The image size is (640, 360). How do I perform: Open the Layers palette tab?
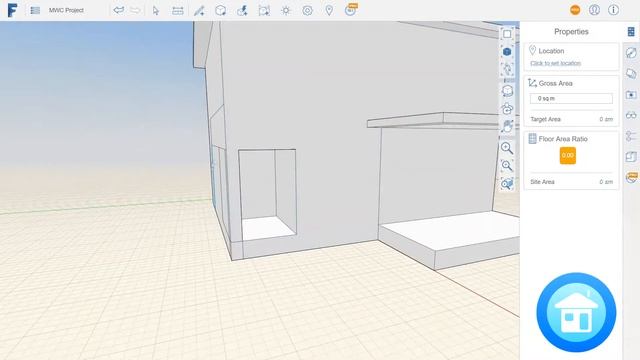click(x=631, y=73)
